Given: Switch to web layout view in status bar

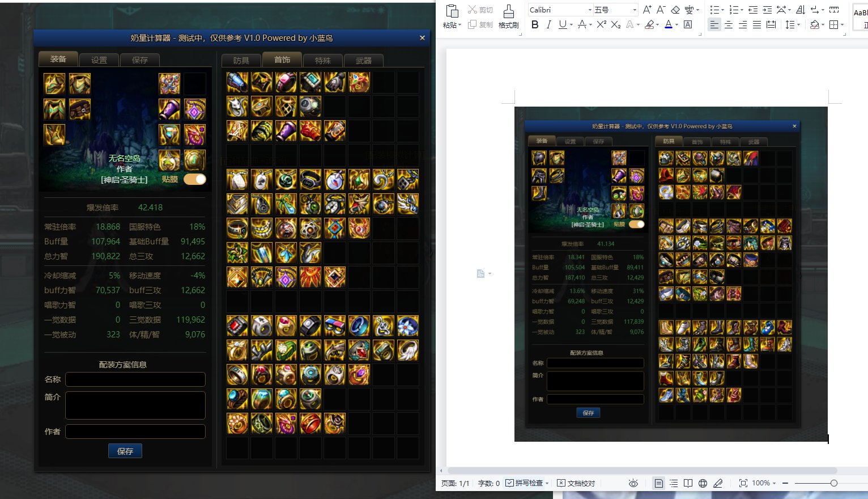Looking at the screenshot, I should [703, 483].
